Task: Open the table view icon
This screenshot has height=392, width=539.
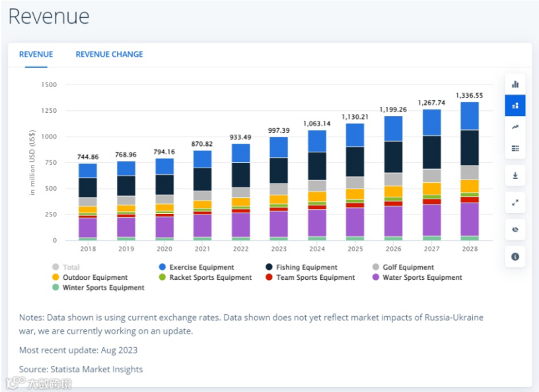Action: (515, 149)
